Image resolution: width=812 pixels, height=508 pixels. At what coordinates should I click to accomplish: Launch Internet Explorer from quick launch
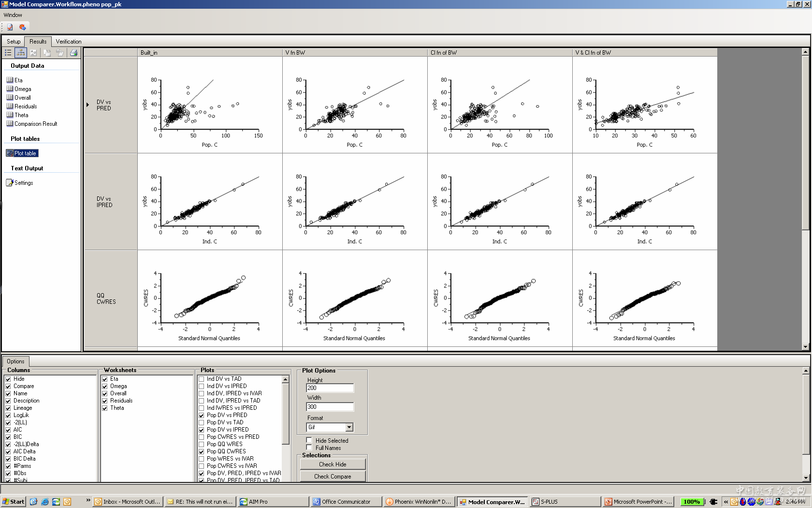tap(45, 502)
